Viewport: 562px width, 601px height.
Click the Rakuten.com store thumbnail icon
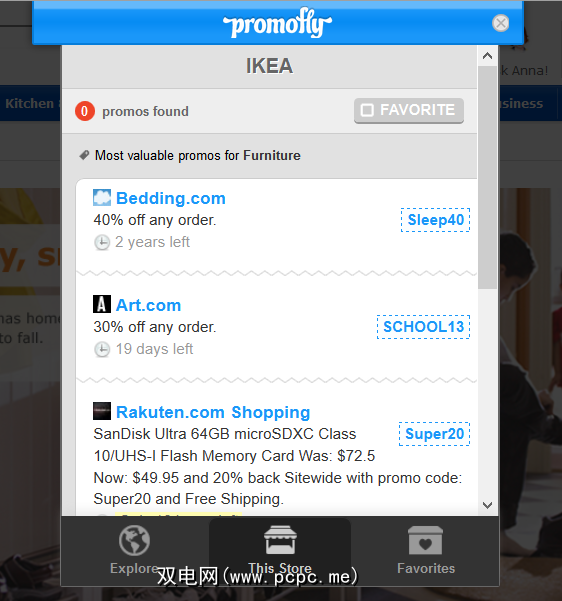click(102, 411)
